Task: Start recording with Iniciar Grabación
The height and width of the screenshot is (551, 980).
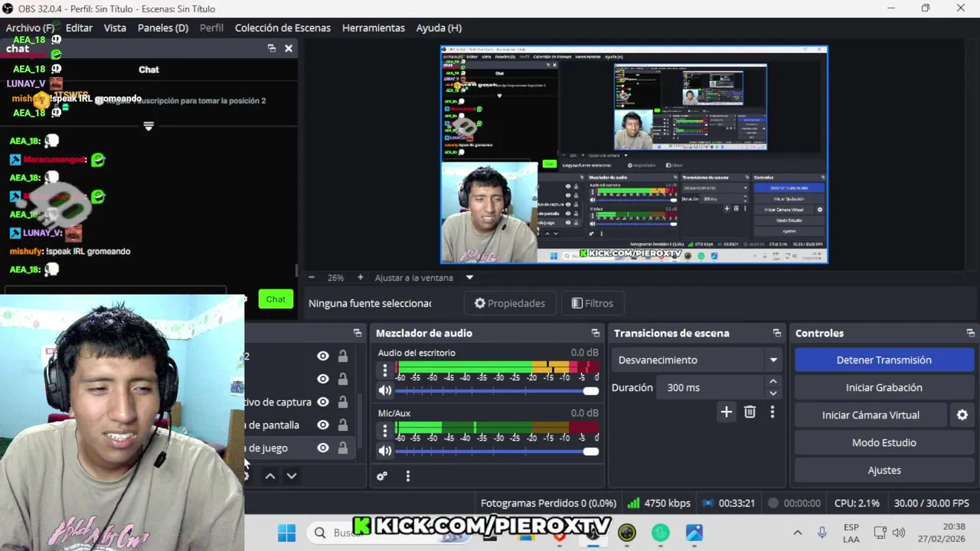Action: (884, 387)
